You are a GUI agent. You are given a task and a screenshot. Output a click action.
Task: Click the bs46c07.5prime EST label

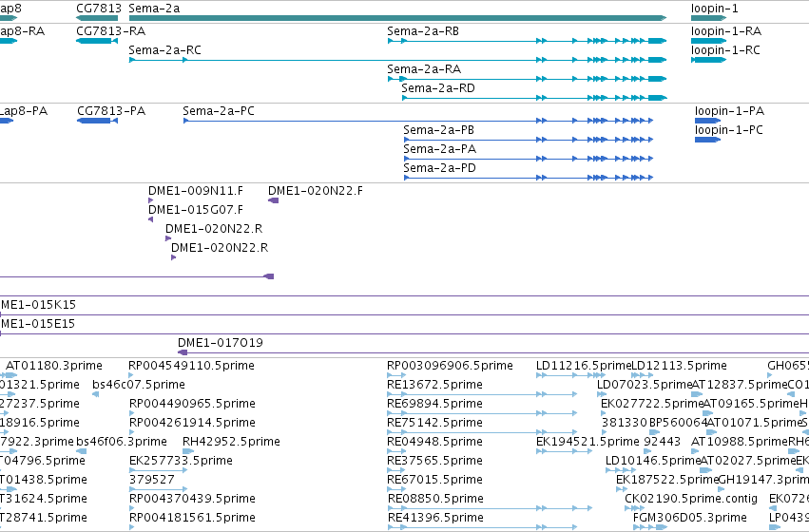pos(139,385)
